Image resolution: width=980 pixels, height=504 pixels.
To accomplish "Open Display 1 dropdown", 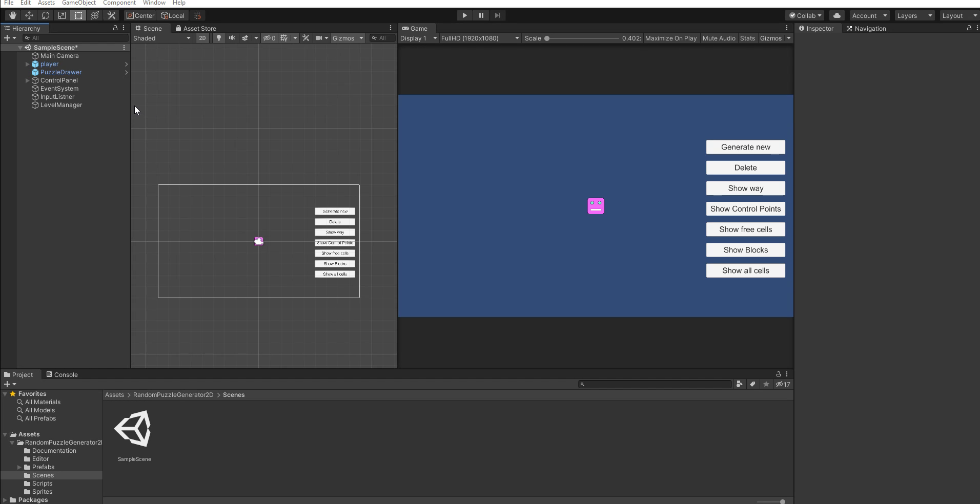I will click(x=419, y=38).
